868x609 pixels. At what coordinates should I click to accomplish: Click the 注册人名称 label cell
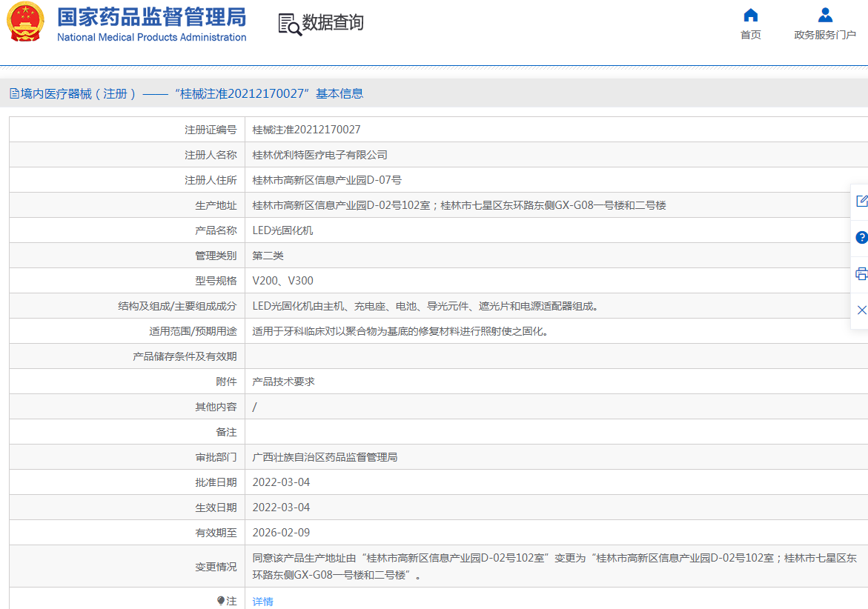[127, 155]
